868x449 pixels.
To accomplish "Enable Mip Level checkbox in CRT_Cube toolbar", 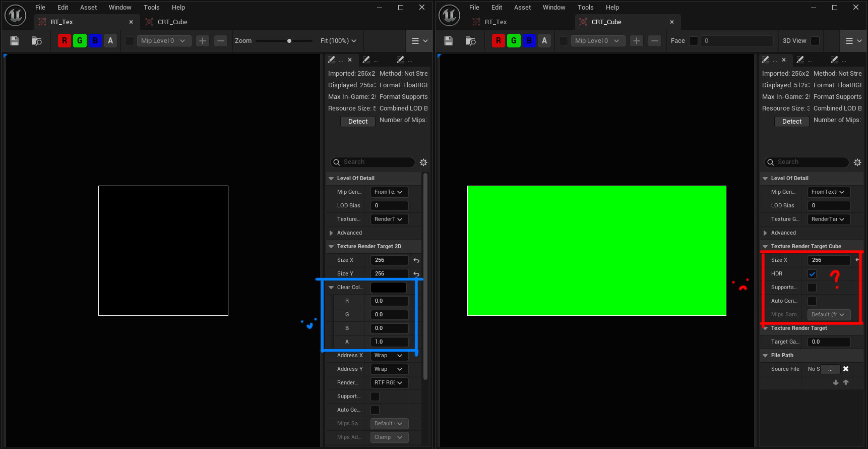I will pos(564,41).
